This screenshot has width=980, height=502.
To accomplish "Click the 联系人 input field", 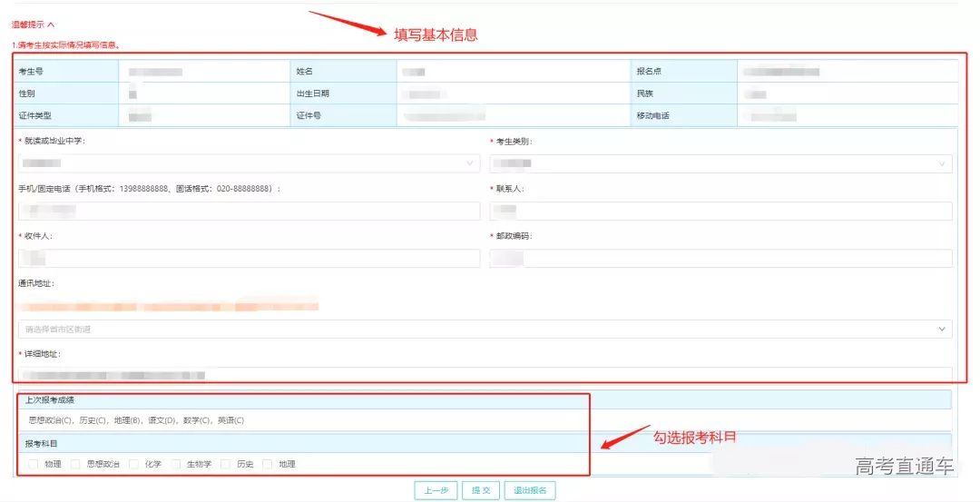I will [720, 211].
